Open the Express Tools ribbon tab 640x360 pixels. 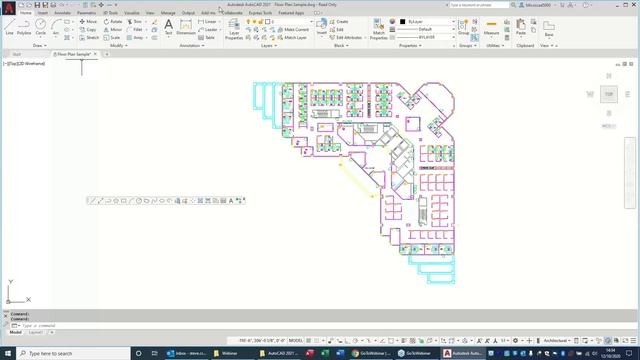point(260,13)
